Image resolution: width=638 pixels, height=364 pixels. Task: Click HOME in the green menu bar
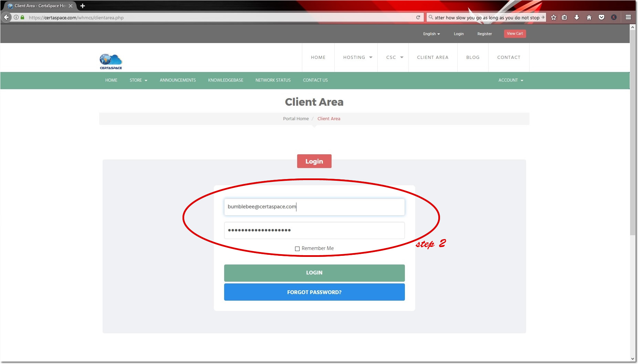pos(111,80)
